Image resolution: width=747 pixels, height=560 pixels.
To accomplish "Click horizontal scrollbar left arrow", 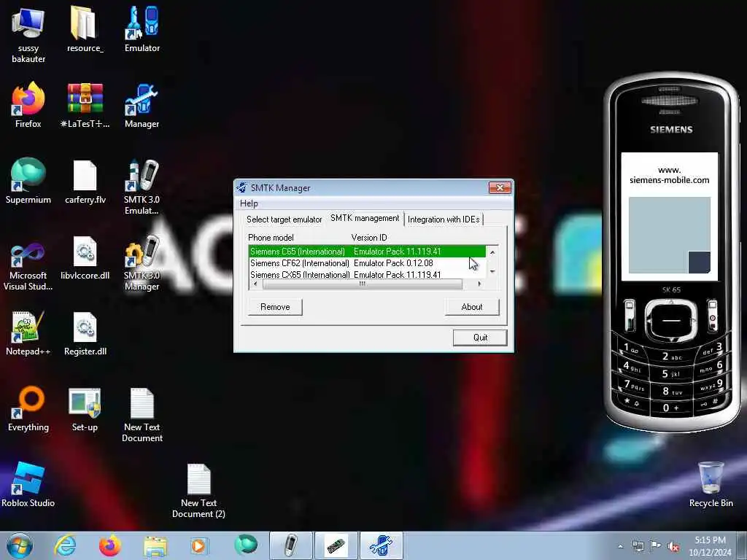I will pyautogui.click(x=255, y=284).
